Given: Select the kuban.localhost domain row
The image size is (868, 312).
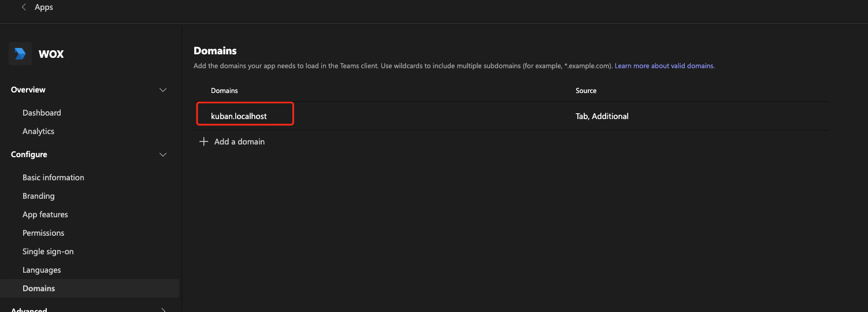Looking at the screenshot, I should pos(239,116).
